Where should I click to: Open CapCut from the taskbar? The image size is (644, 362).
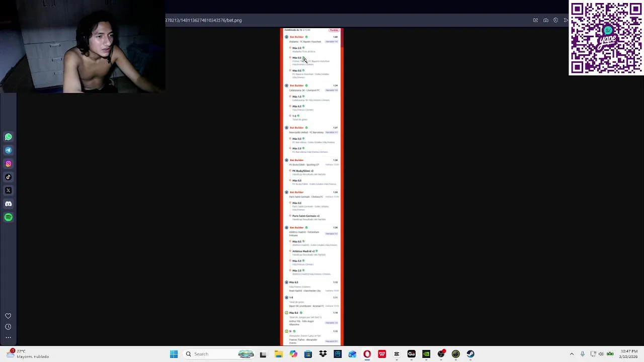(396, 354)
